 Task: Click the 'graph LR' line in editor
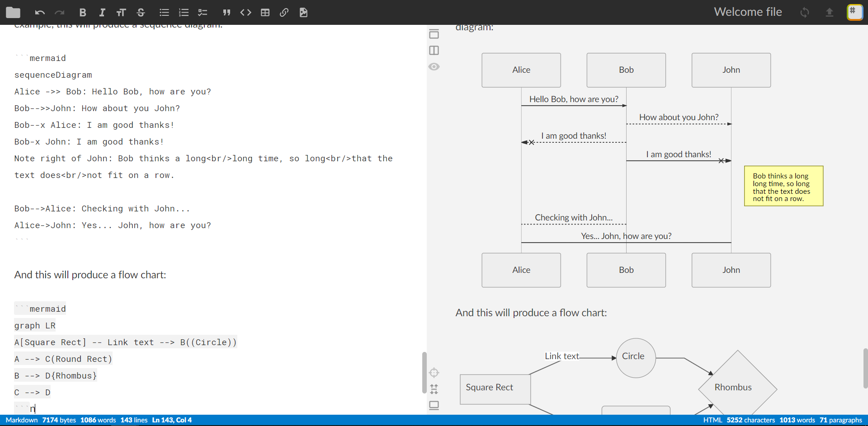[x=35, y=326]
